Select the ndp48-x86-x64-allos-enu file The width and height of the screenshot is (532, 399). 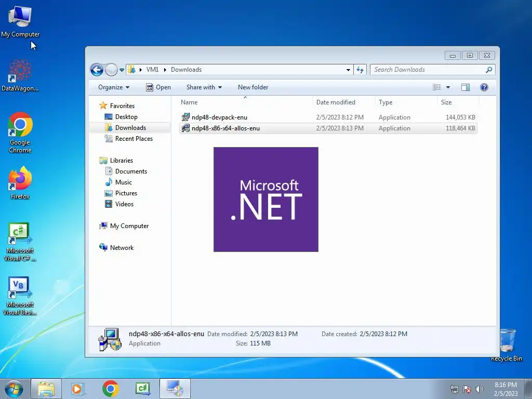[x=328, y=128]
